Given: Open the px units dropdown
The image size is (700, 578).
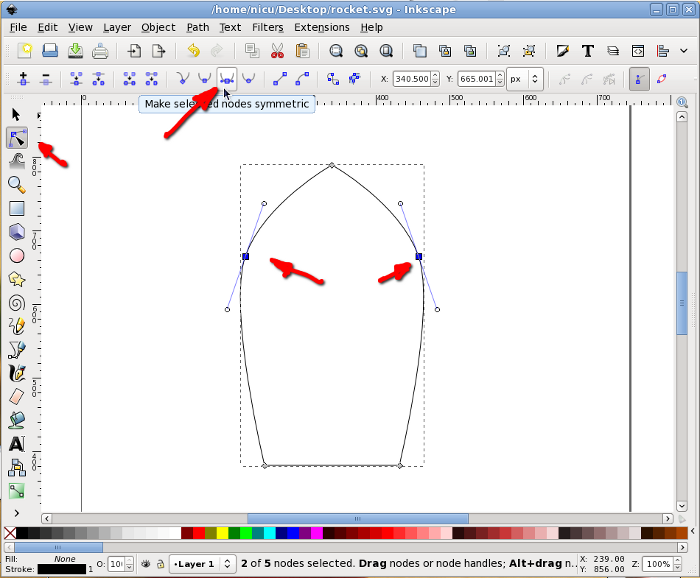Looking at the screenshot, I should [525, 79].
